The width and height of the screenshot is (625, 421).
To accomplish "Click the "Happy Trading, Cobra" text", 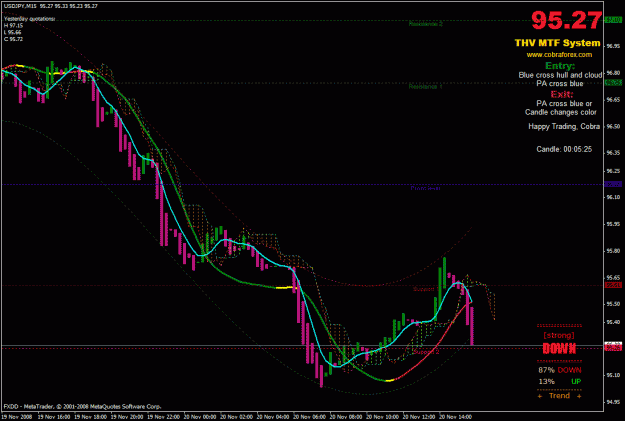I will (x=564, y=126).
